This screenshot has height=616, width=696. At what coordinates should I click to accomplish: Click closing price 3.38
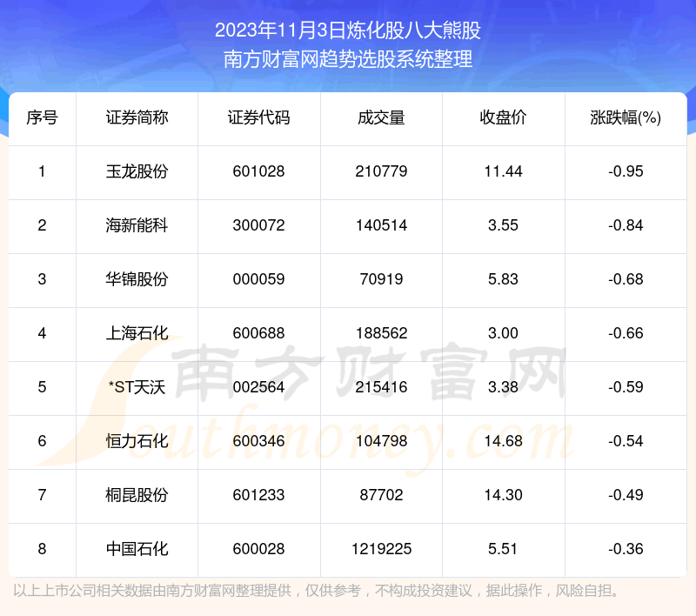pyautogui.click(x=503, y=387)
